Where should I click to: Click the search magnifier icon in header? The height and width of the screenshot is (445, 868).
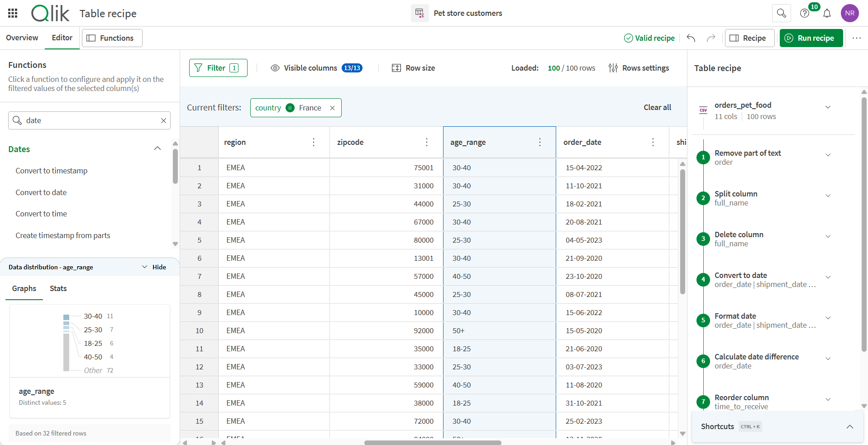tap(781, 13)
